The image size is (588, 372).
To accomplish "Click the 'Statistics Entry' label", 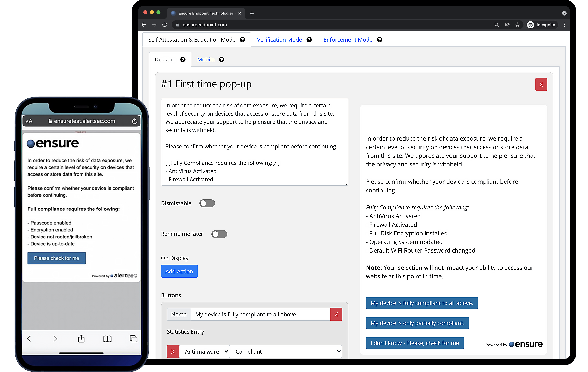I will 185,331.
